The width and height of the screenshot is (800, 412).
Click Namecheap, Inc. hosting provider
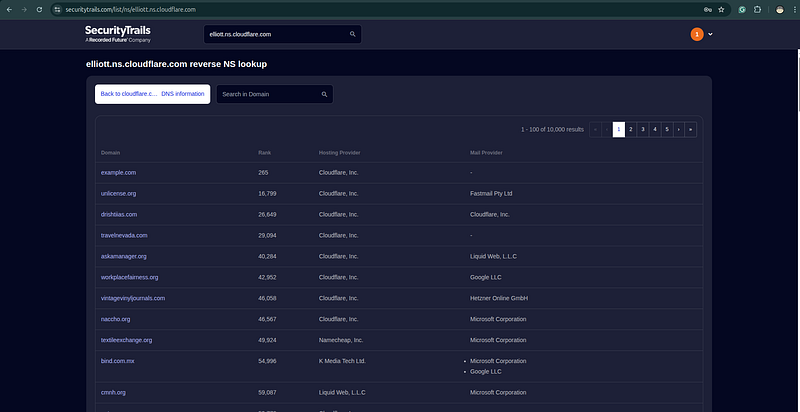pyautogui.click(x=341, y=340)
